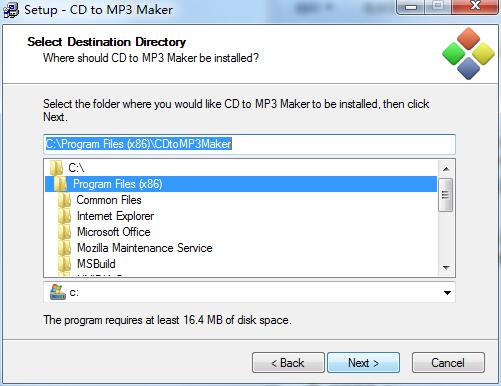Click the c: drive icon
This screenshot has height=386, width=501.
click(57, 292)
